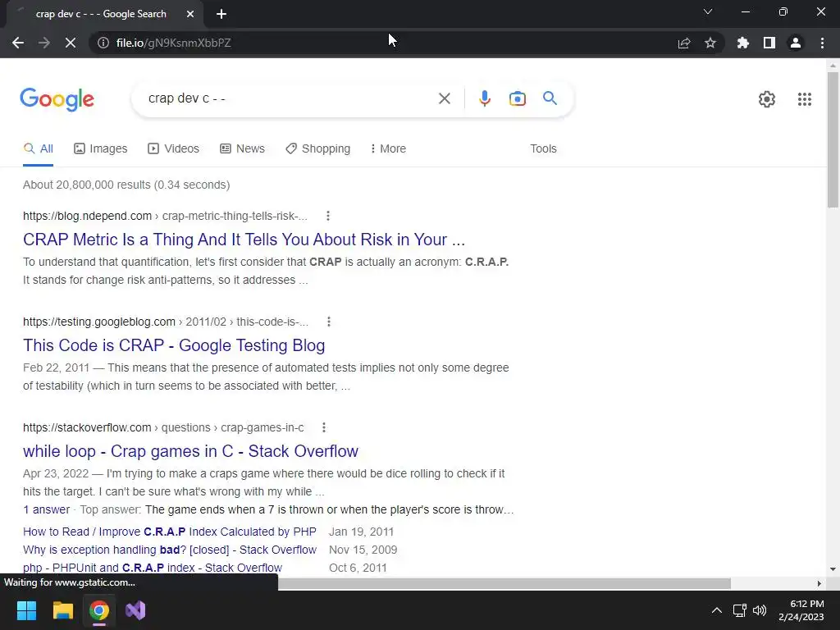
Task: Click the stackoverflow.com URL breadcrumb
Action: (163, 427)
